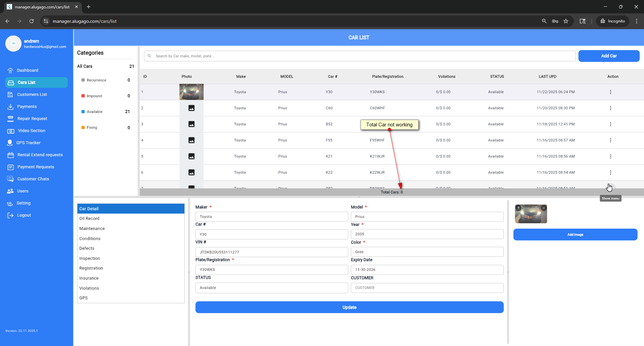Select the Fixing category filter
Image resolution: width=644 pixels, height=346 pixels.
pos(92,128)
